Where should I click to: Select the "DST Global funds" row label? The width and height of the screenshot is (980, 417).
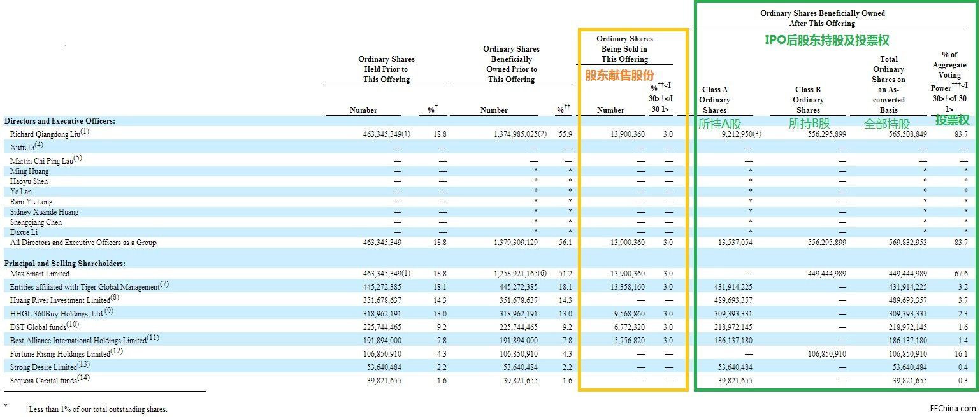tap(38, 327)
